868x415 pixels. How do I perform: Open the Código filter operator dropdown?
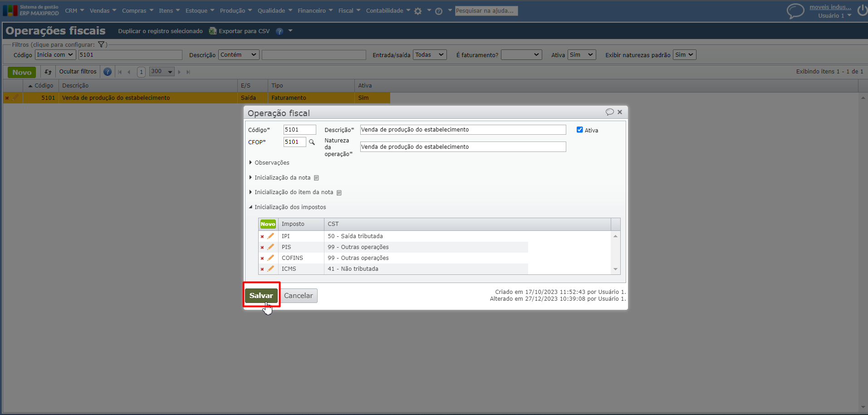pos(55,55)
